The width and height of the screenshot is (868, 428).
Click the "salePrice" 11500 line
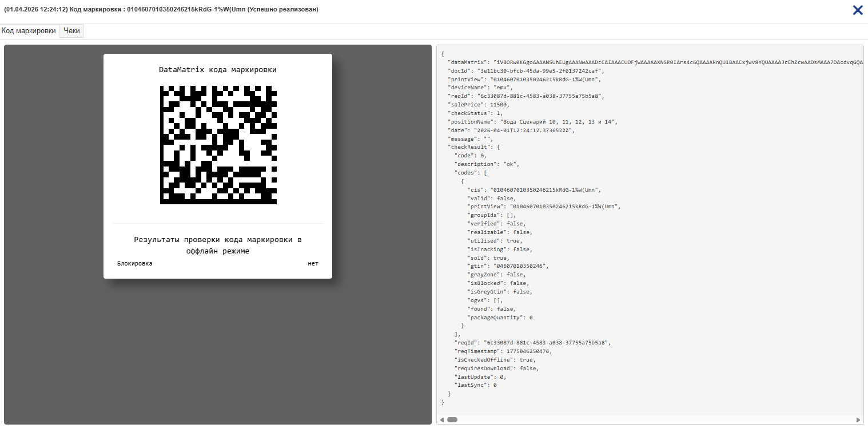click(x=479, y=105)
